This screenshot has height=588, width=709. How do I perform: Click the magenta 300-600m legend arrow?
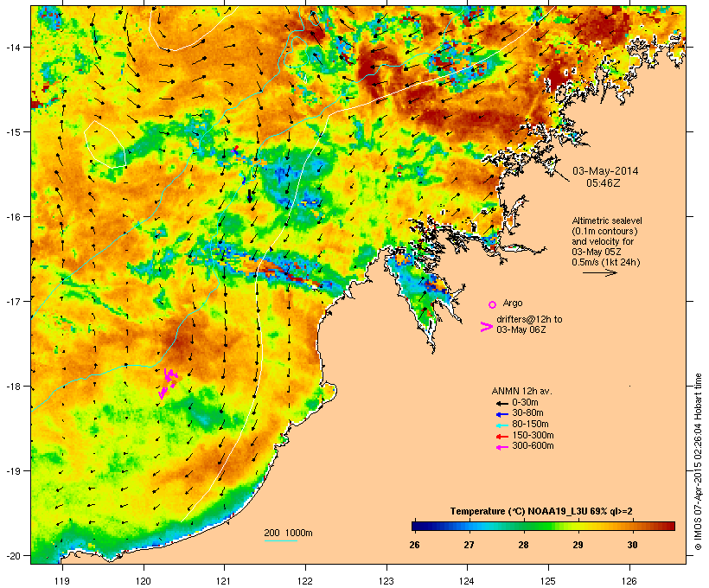point(501,447)
